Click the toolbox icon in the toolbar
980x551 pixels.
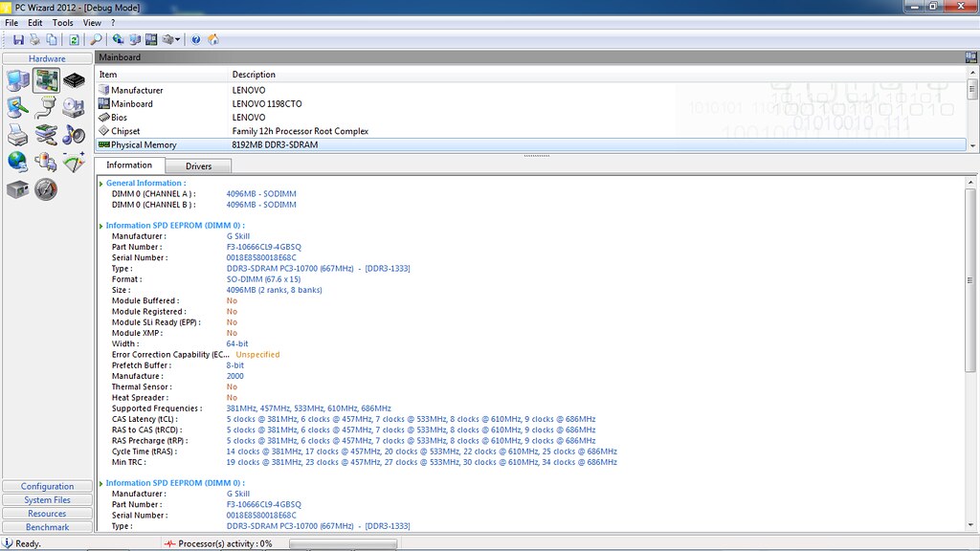click(x=167, y=39)
